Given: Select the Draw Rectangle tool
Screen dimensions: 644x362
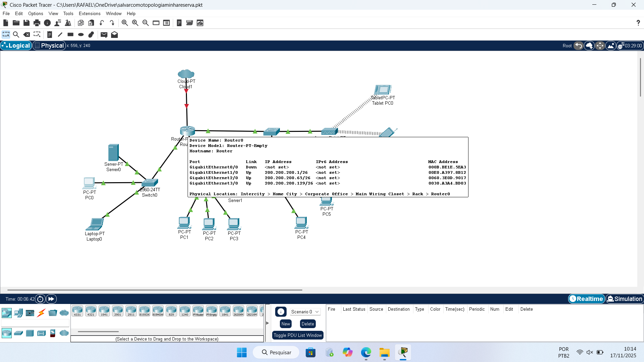Looking at the screenshot, I should click(70, 35).
